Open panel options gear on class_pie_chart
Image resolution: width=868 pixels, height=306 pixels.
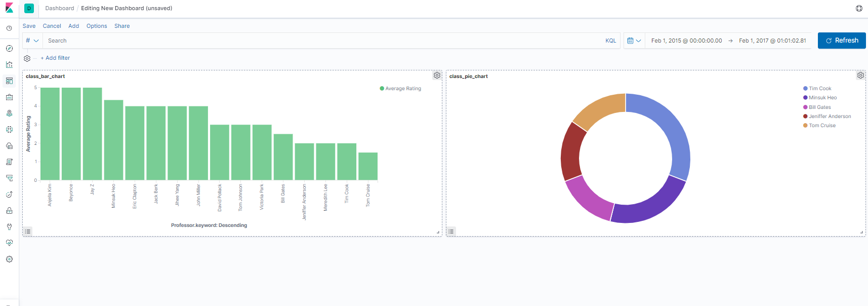(x=860, y=75)
